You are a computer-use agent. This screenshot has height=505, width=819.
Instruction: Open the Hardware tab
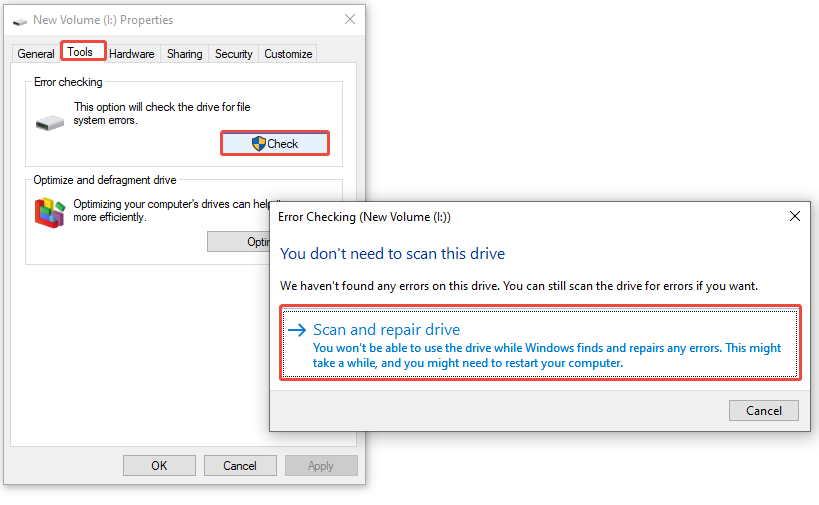(x=132, y=54)
